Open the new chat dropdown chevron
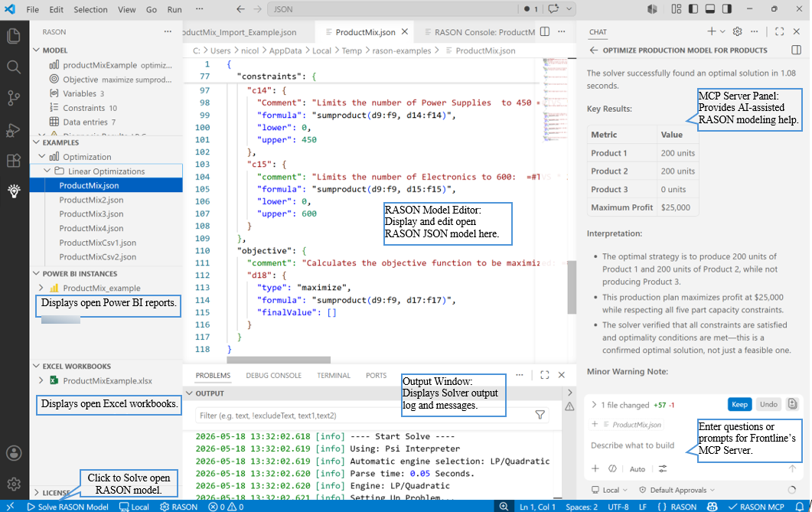 (722, 31)
